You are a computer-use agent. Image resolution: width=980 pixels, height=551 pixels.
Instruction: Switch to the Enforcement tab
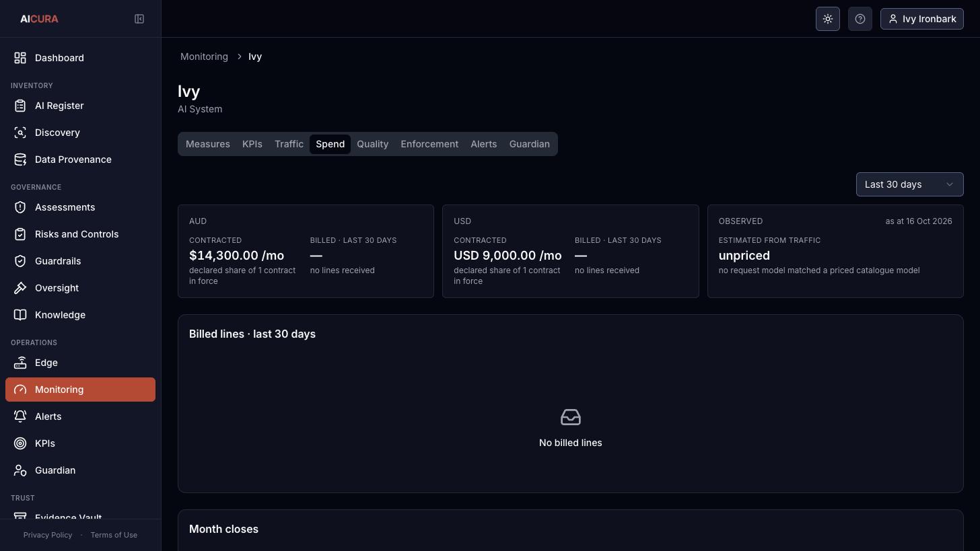click(x=429, y=144)
